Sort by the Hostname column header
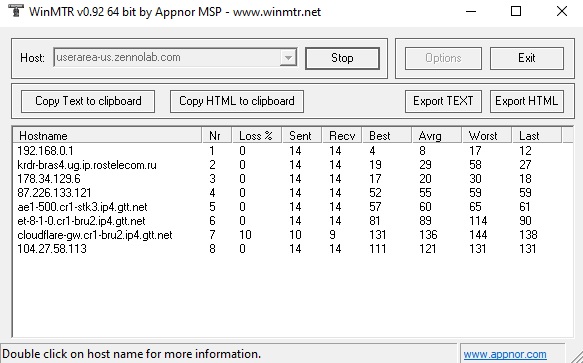583x363 pixels. 107,136
